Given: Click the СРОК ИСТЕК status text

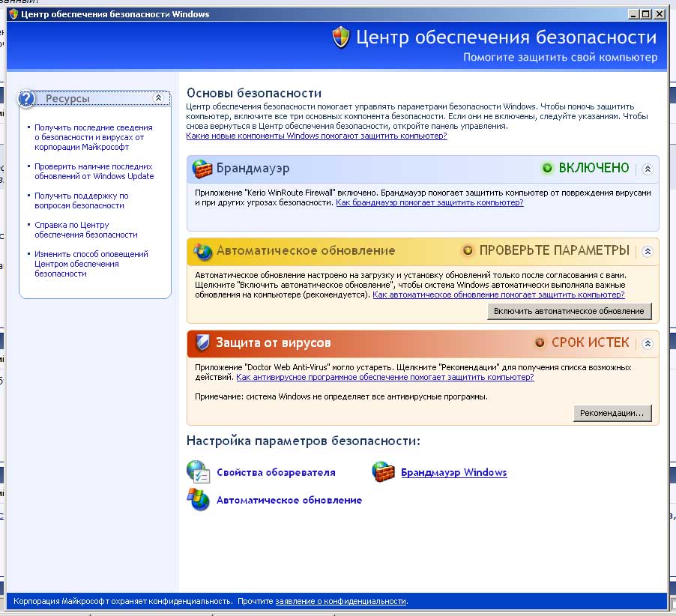Looking at the screenshot, I should [591, 342].
